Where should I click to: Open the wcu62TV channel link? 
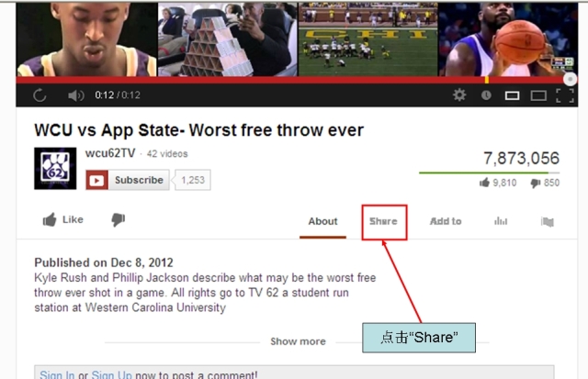[x=110, y=153]
